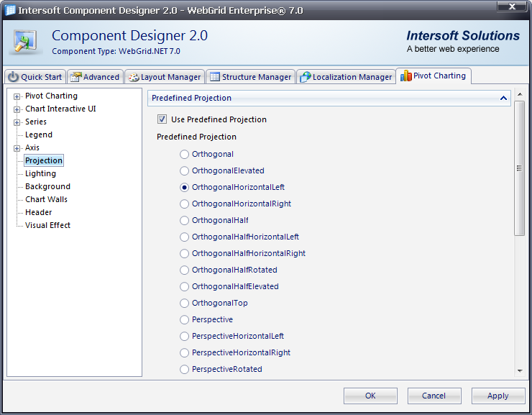Open the Structure Manager tab

point(250,77)
